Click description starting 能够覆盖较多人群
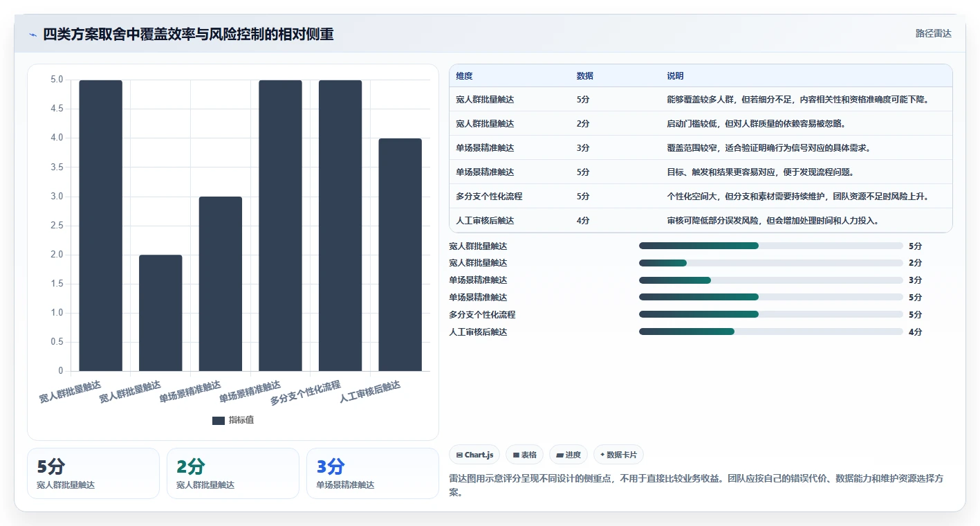The height and width of the screenshot is (526, 980). 797,100
